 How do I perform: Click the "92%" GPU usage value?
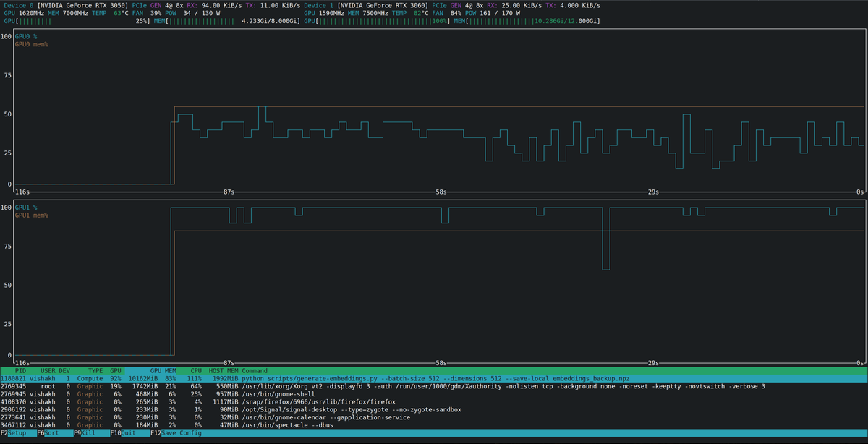[116, 378]
